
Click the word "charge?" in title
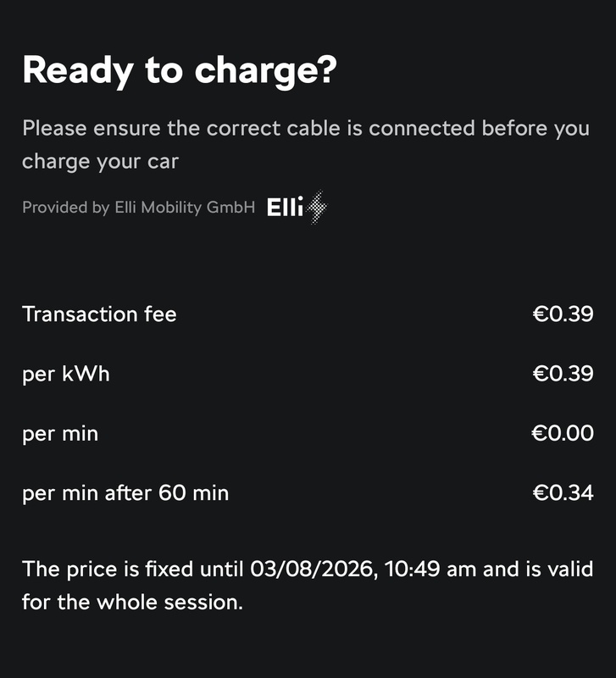[x=265, y=71]
